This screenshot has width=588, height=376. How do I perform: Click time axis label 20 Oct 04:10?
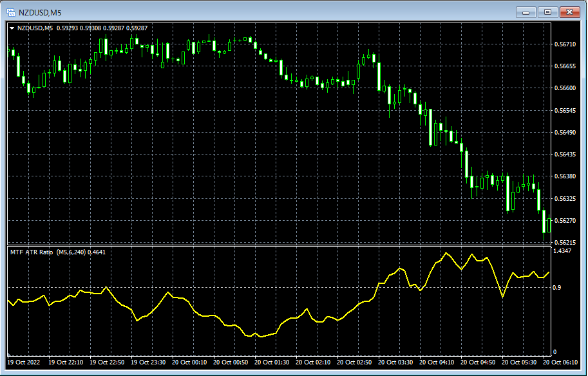coord(437,362)
